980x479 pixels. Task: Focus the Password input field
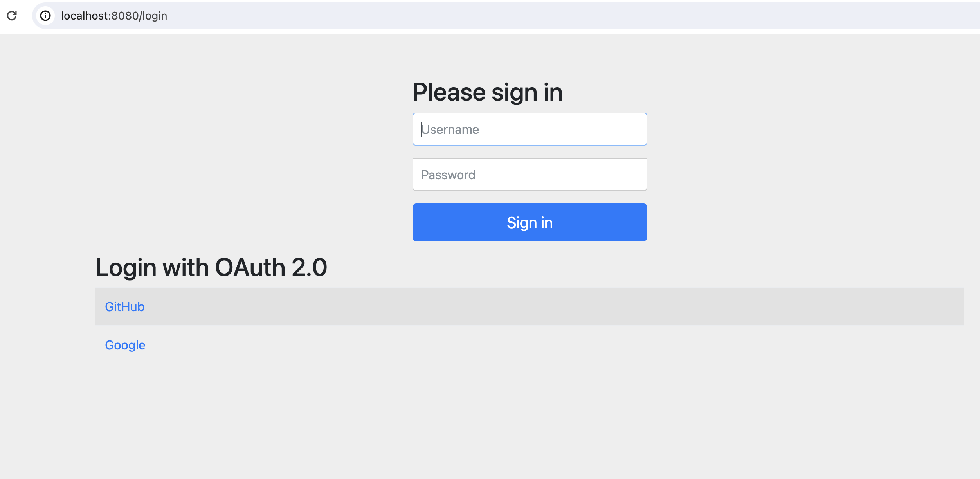click(x=530, y=175)
